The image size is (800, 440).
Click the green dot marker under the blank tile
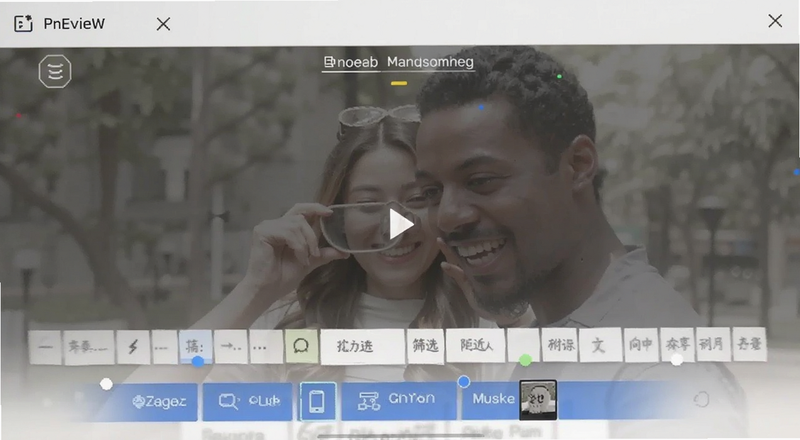point(525,360)
